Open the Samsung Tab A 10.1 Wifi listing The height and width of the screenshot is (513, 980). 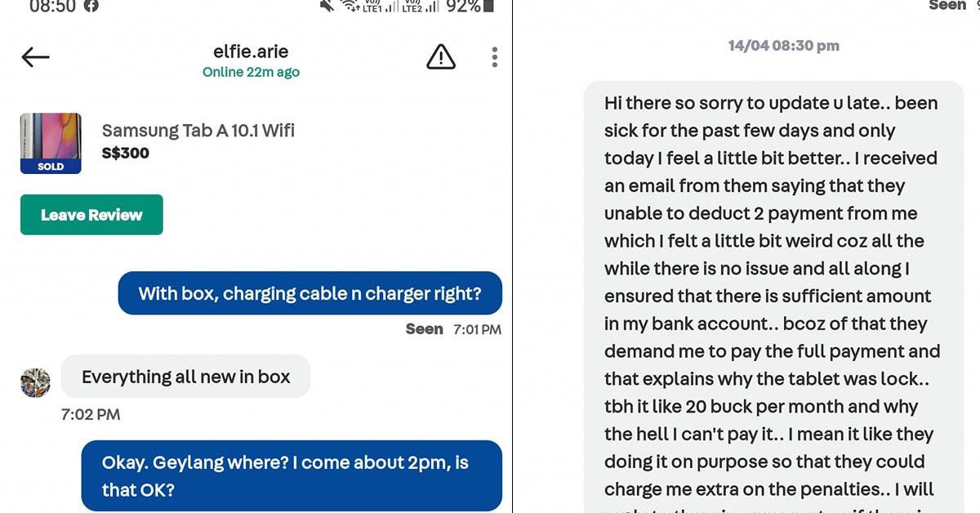click(198, 130)
